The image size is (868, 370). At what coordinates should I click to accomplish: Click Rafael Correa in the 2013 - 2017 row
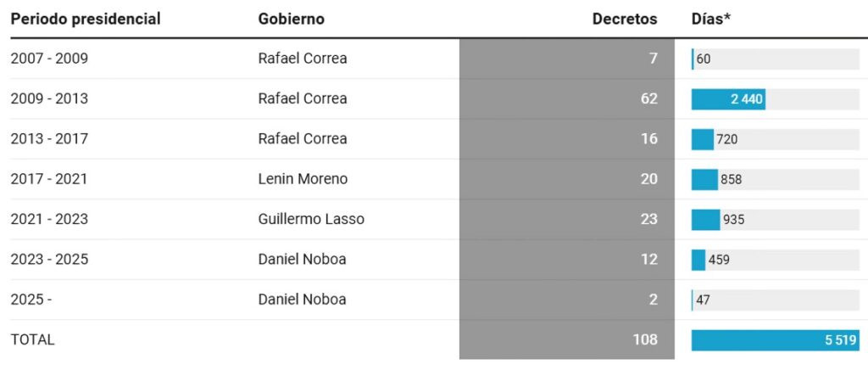[x=302, y=138]
